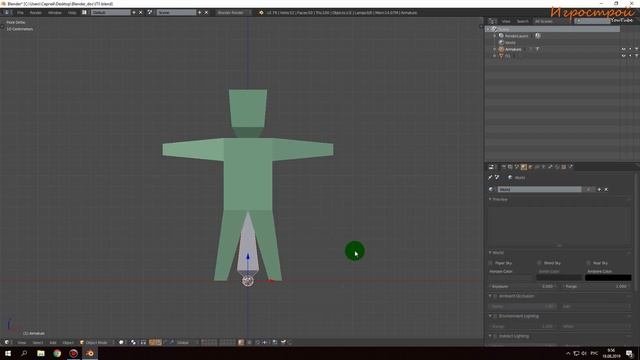Image resolution: width=640 pixels, height=360 pixels.
Task: Enable the Real Sky checkbox
Action: 589,263
